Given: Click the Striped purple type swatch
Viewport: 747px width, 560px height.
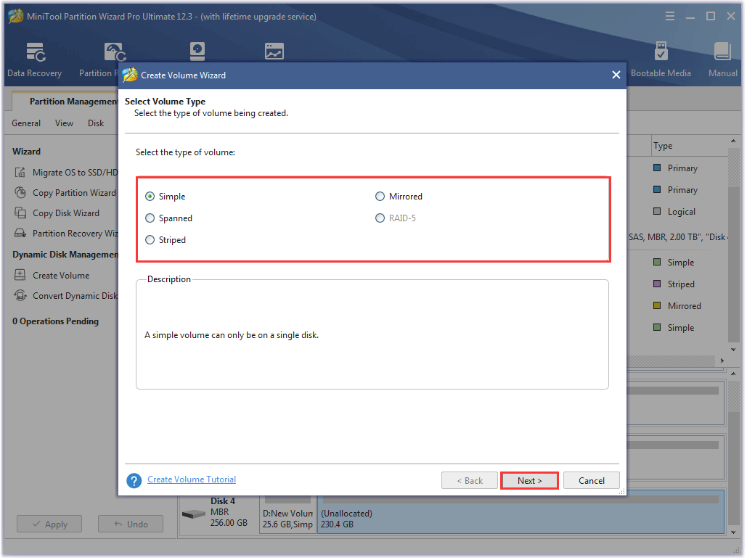Looking at the screenshot, I should (657, 284).
